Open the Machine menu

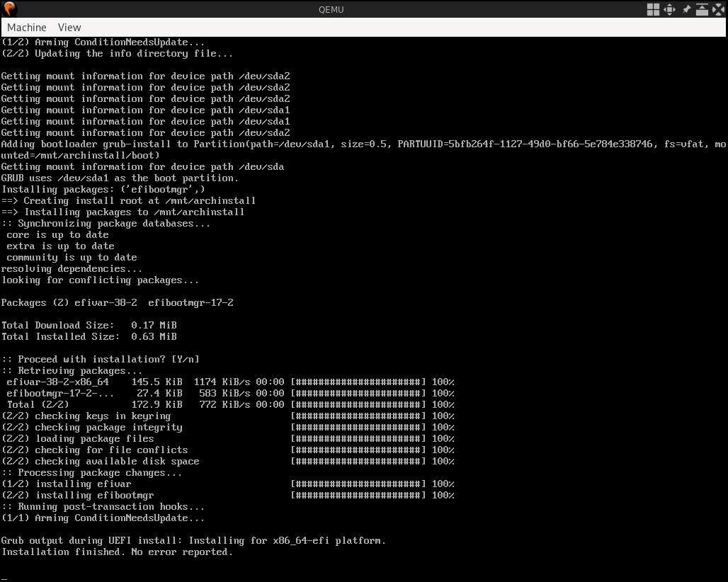(x=26, y=28)
